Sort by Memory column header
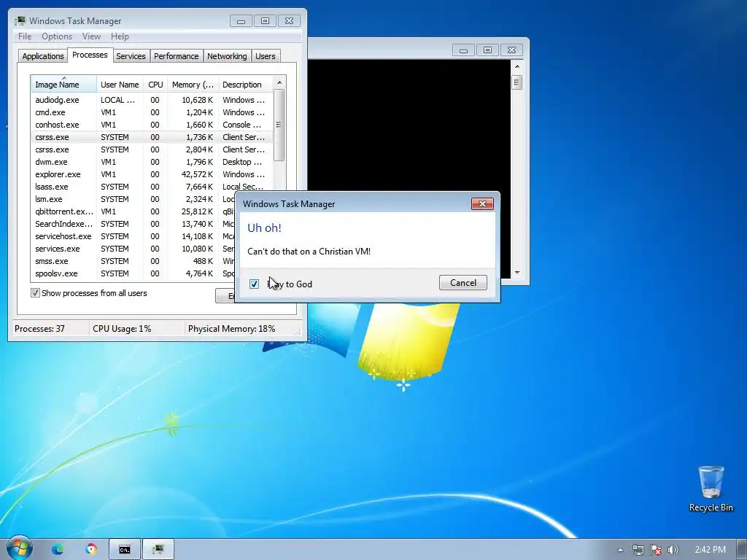The height and width of the screenshot is (560, 747). tap(193, 85)
